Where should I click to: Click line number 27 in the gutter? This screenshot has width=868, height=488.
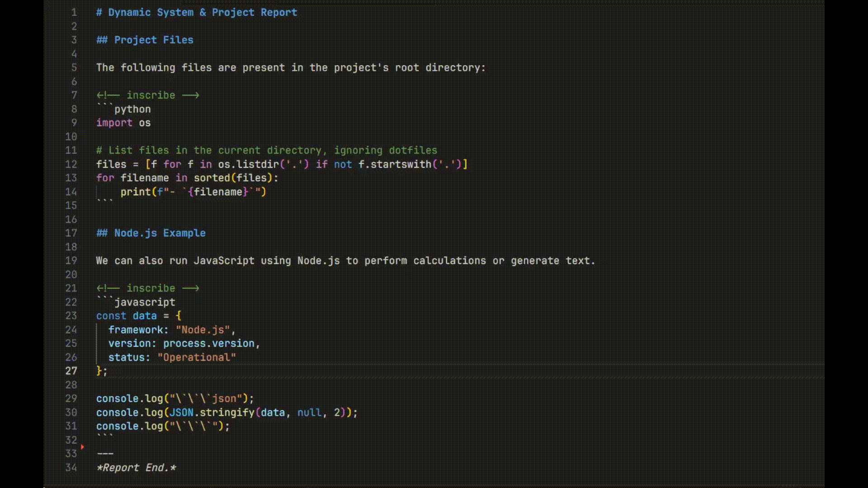71,371
